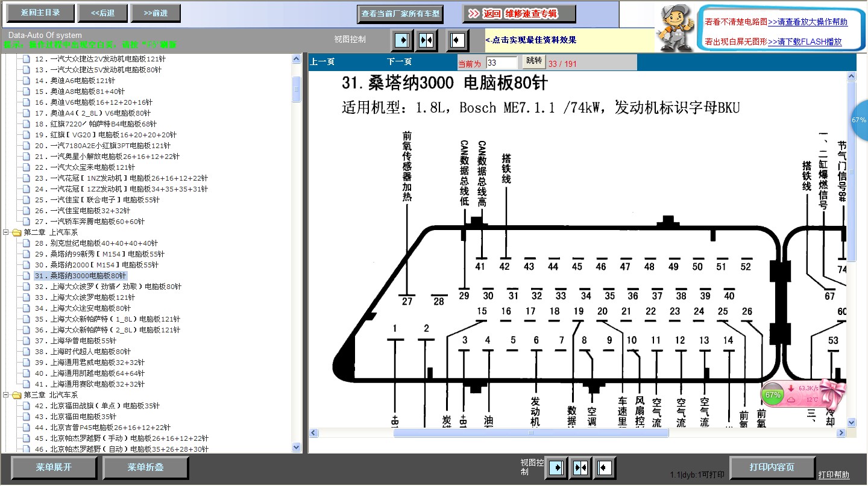Collapse the 第三章 北汽车系 tree node
The width and height of the screenshot is (868, 486).
(6, 395)
